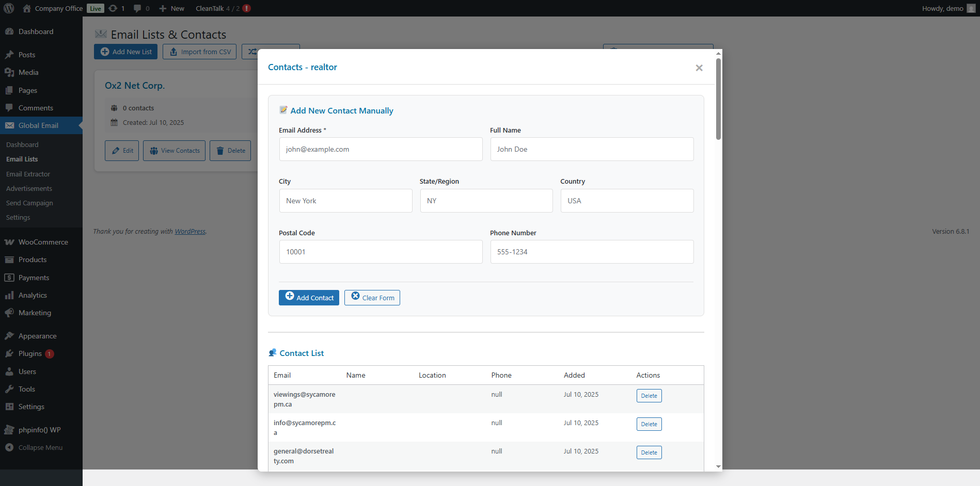Click the Postal Code input field
Viewport: 980px width, 486px height.
point(381,252)
